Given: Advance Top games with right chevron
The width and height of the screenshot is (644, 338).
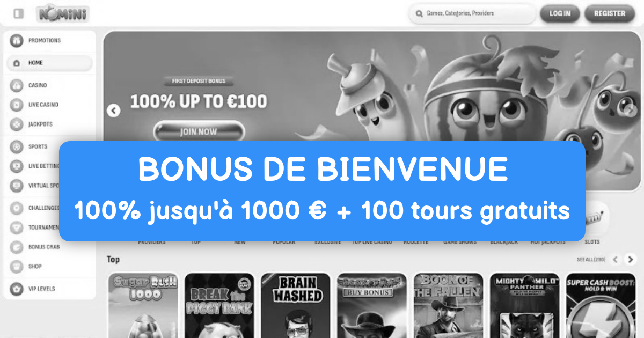Looking at the screenshot, I should tap(631, 260).
